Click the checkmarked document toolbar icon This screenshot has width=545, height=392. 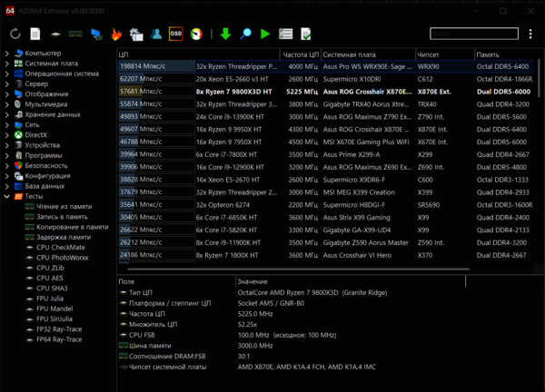coord(305,34)
